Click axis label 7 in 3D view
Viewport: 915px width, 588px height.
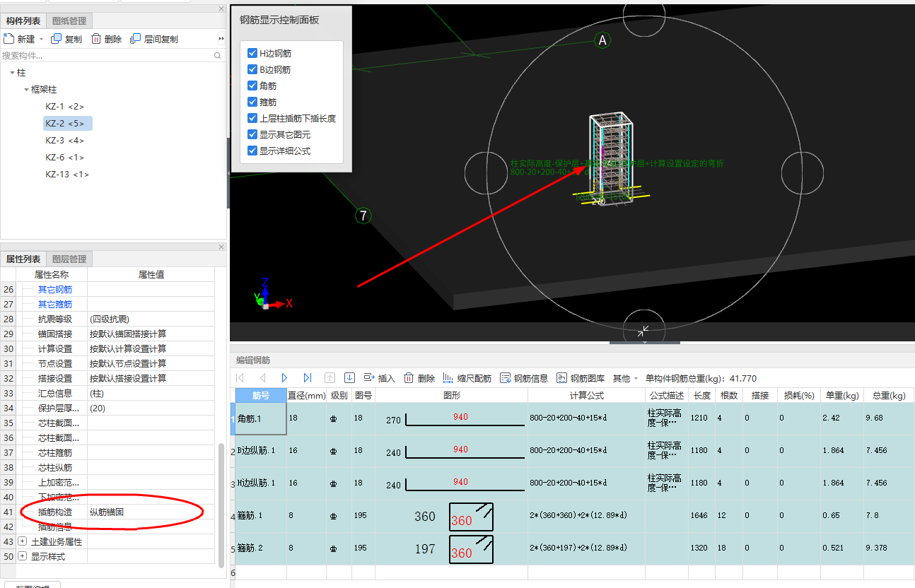point(363,216)
